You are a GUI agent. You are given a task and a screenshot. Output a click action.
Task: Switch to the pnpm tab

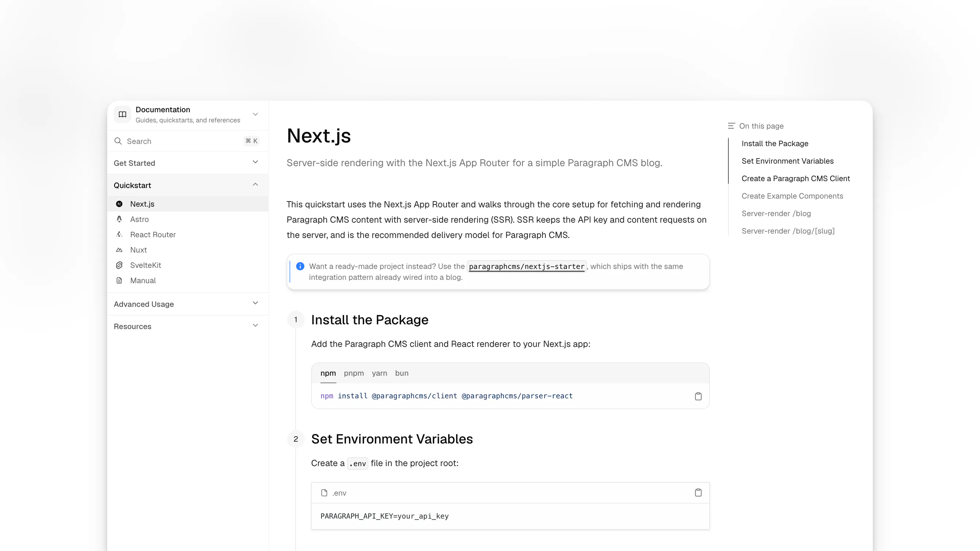click(354, 374)
